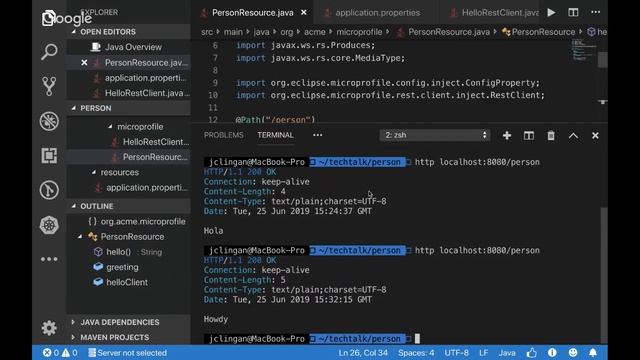640x360 pixels.
Task: Change encoding via UTF-8 status item
Action: pos(456,353)
